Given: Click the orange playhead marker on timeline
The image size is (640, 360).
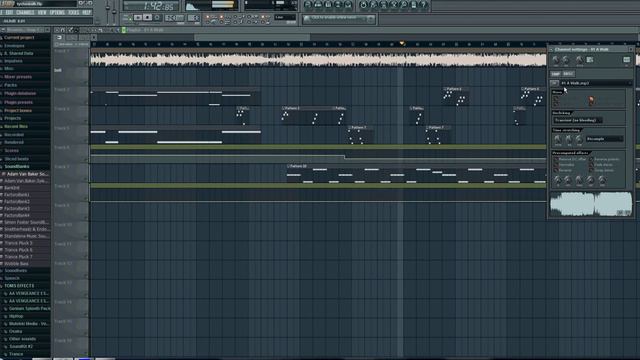Looking at the screenshot, I should tap(402, 43).
